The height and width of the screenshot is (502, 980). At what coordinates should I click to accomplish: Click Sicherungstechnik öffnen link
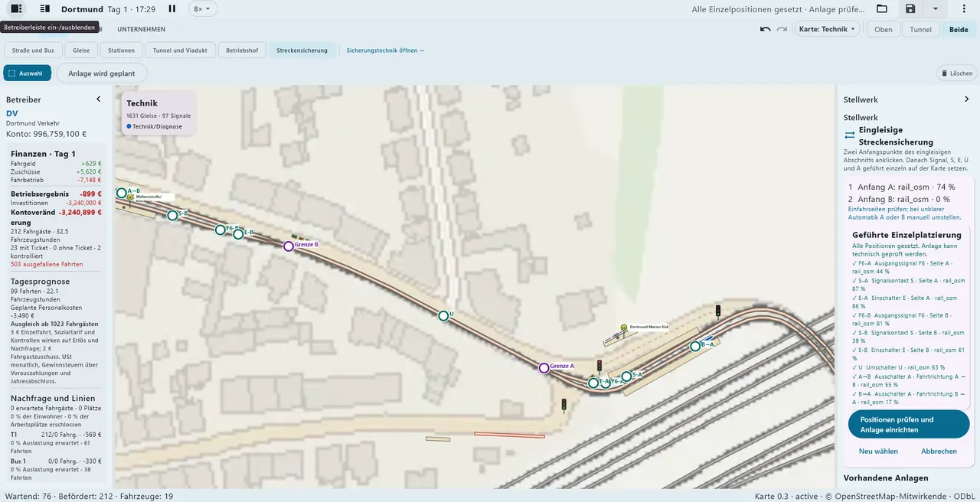[385, 51]
